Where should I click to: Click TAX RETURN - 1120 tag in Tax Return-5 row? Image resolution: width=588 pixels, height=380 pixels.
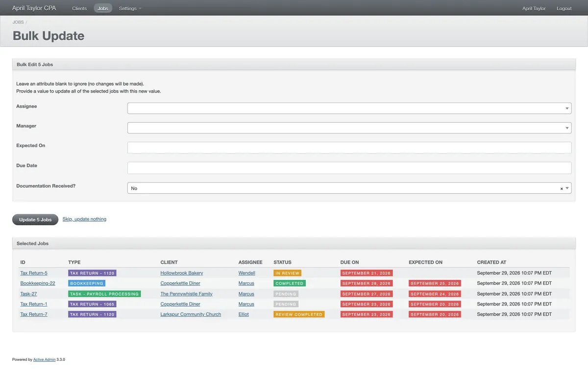pyautogui.click(x=92, y=273)
